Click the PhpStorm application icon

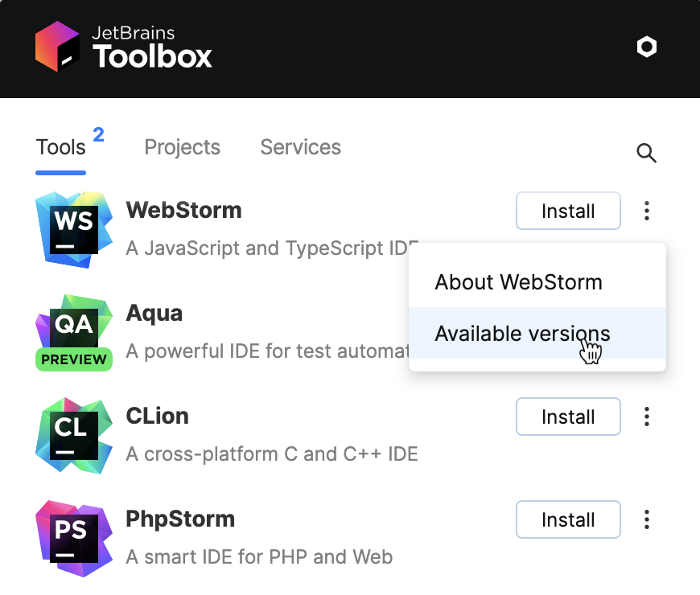73,536
